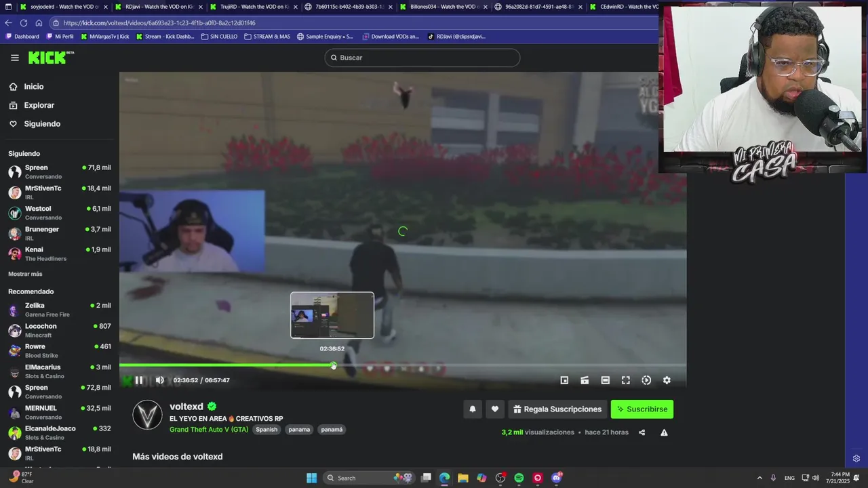Open Spreen channel with 71,8 mil viewers

point(60,171)
